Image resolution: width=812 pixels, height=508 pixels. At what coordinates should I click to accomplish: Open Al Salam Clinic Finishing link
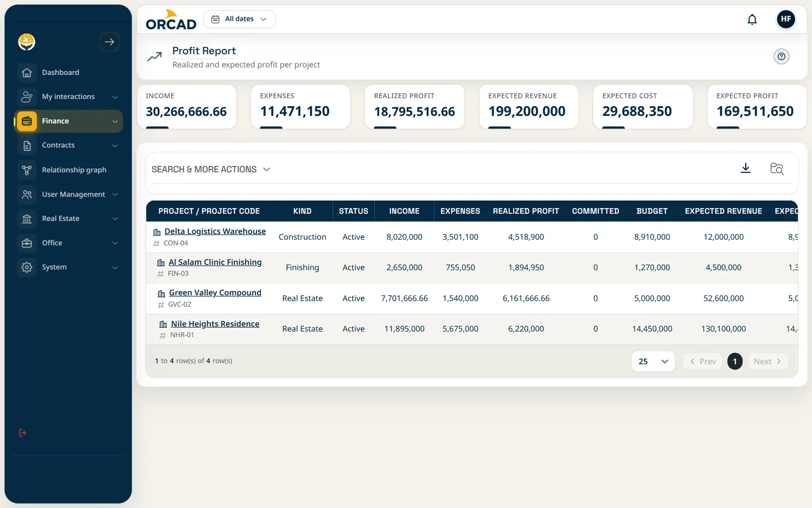tap(215, 262)
